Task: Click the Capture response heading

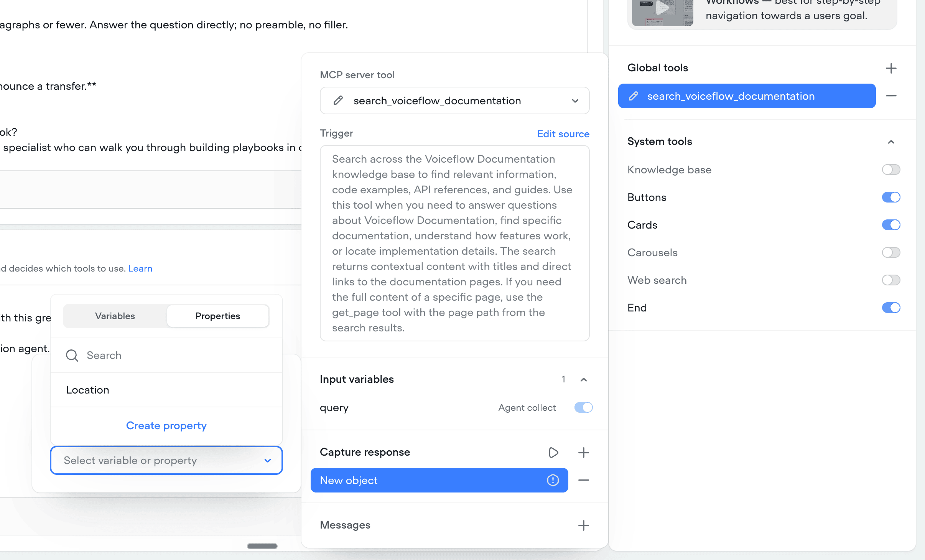Action: pos(365,452)
